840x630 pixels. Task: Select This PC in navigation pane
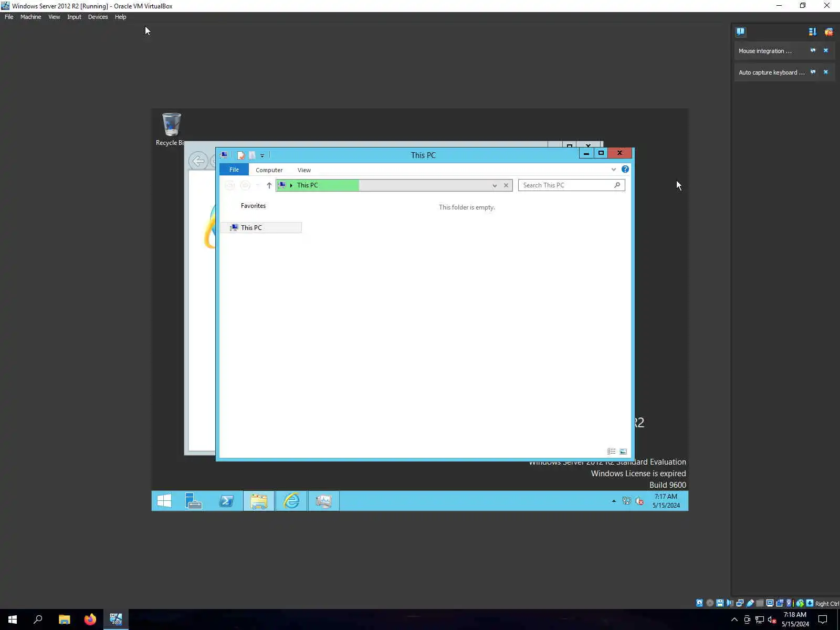tap(261, 227)
